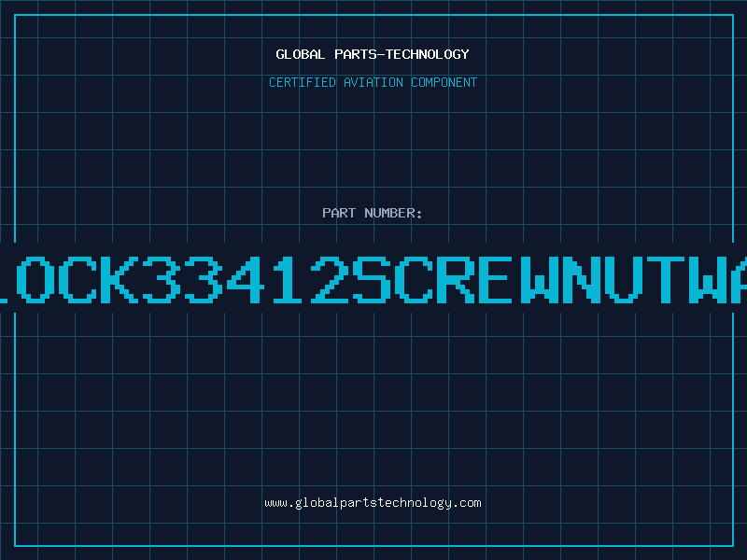The height and width of the screenshot is (560, 747).
Task: Click the CERTIFIED AVIATION COMPONENT subtitle
Action: pos(373,82)
